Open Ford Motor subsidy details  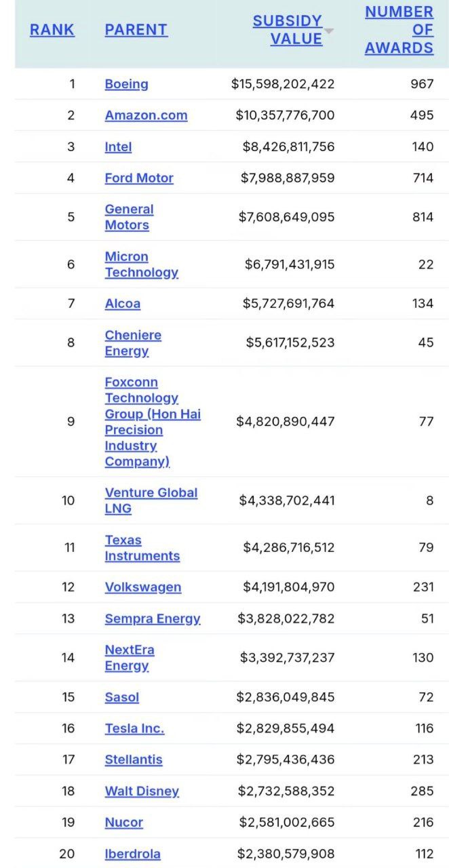tap(139, 178)
